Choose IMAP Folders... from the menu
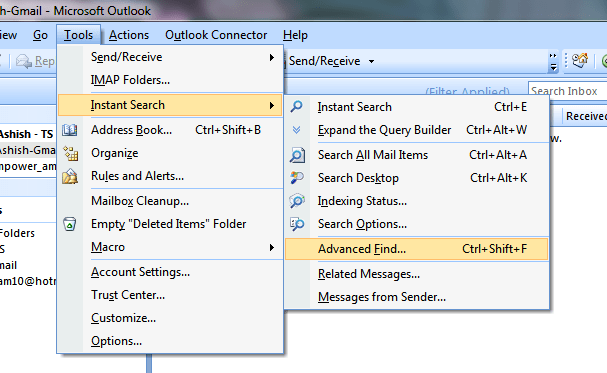The height and width of the screenshot is (373, 607). point(170,80)
